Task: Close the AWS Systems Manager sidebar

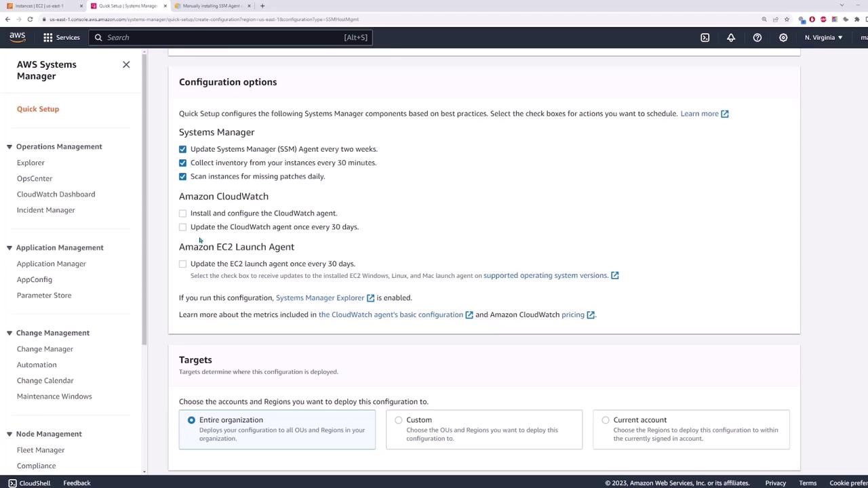Action: point(126,64)
